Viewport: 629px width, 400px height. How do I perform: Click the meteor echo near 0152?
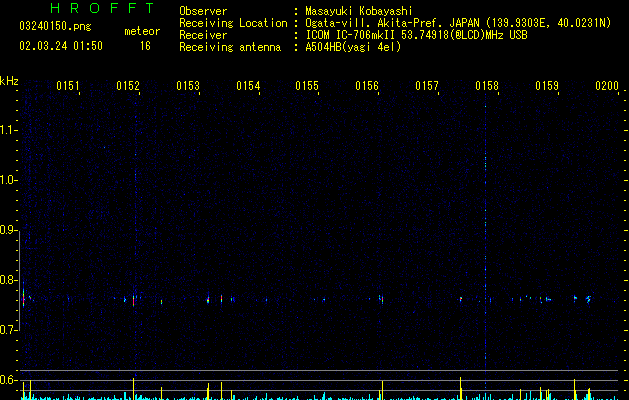coord(134,300)
